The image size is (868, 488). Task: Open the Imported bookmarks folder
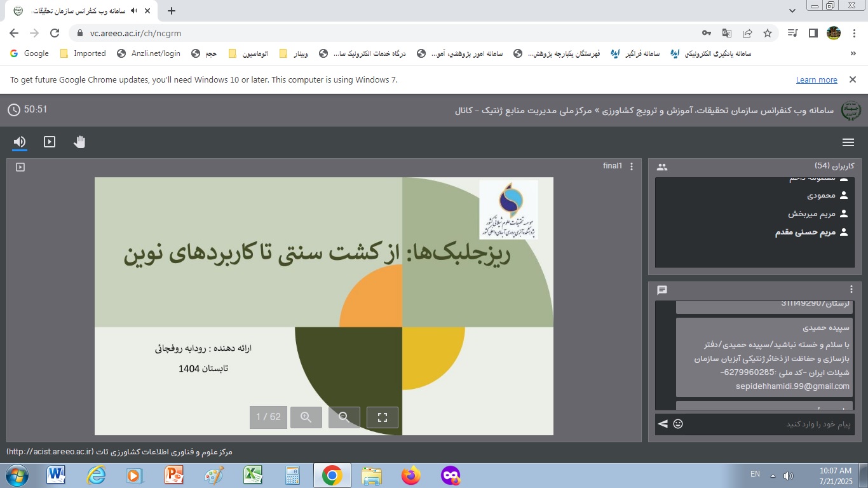[x=83, y=53]
